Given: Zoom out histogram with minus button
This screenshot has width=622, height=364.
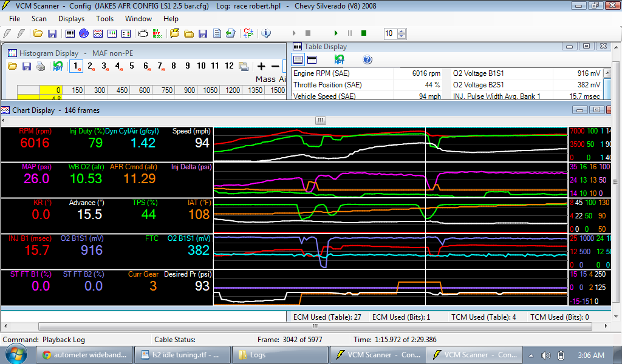Looking at the screenshot, I should [275, 66].
